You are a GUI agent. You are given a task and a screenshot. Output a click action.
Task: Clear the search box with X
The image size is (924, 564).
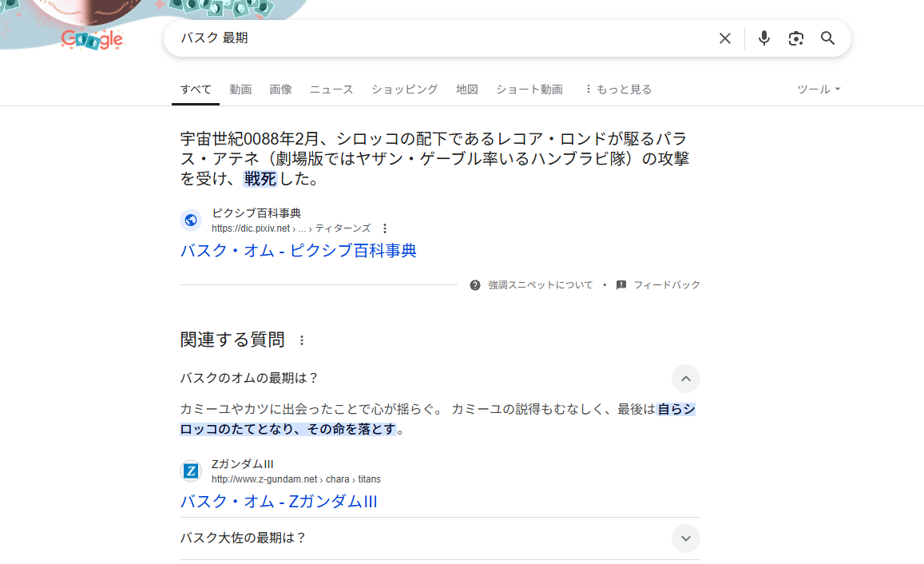[725, 38]
